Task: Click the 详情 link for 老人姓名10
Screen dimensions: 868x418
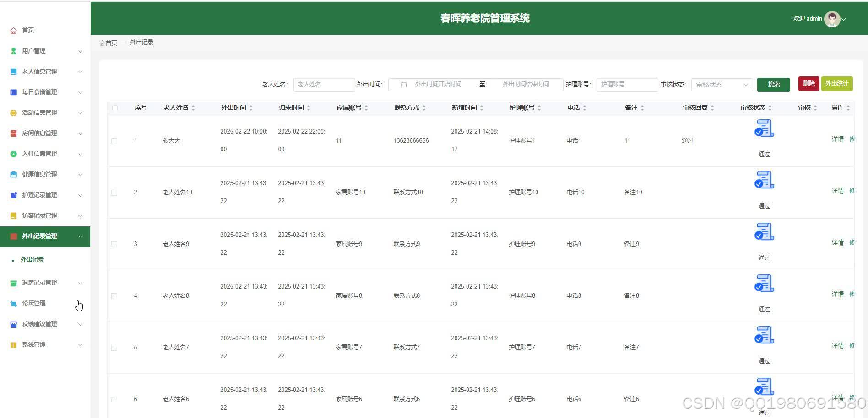Action: pos(837,191)
